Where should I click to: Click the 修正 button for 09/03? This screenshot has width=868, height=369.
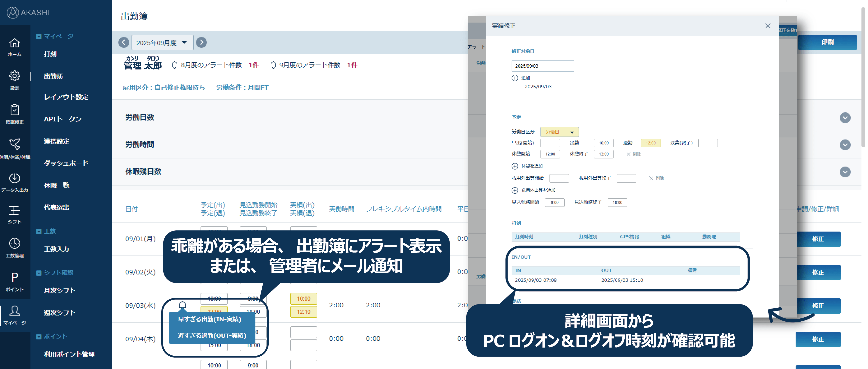(819, 306)
